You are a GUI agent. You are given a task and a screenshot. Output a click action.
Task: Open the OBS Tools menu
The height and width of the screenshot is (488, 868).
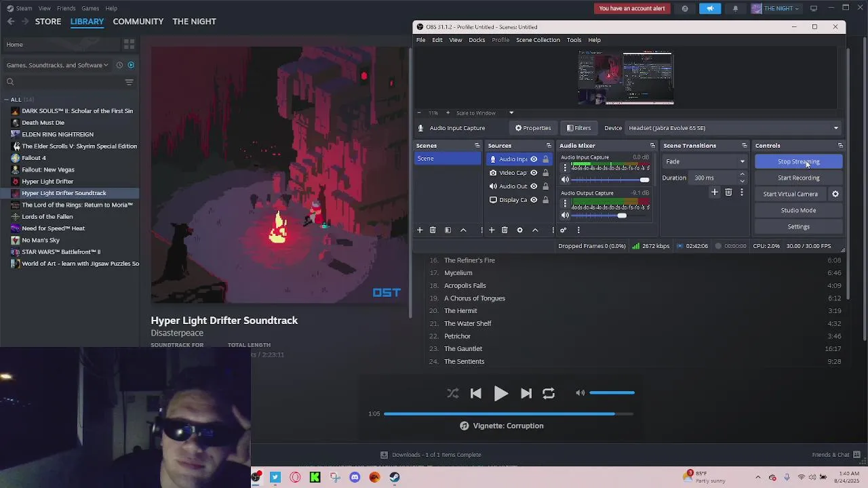point(574,40)
